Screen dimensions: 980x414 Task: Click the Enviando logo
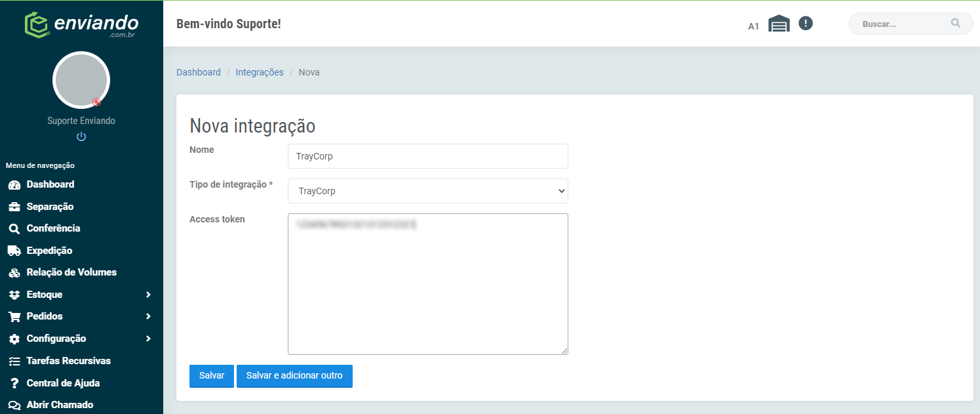(x=81, y=24)
